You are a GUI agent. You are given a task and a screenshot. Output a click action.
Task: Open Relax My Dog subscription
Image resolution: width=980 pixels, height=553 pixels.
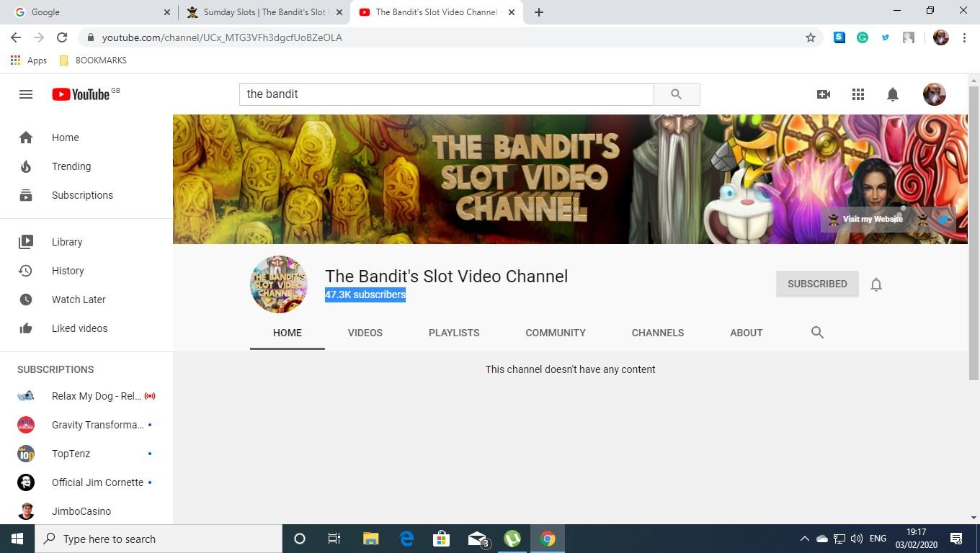[86, 396]
